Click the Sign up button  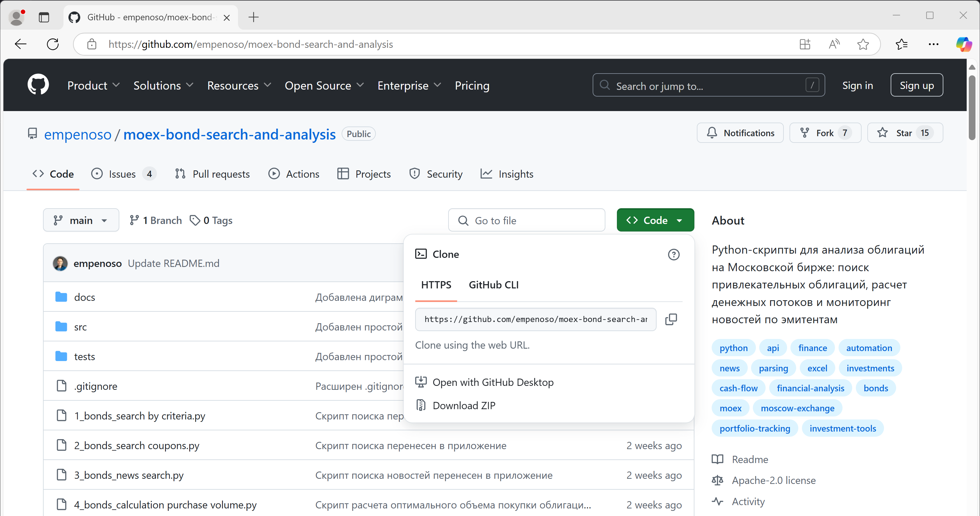pos(916,85)
